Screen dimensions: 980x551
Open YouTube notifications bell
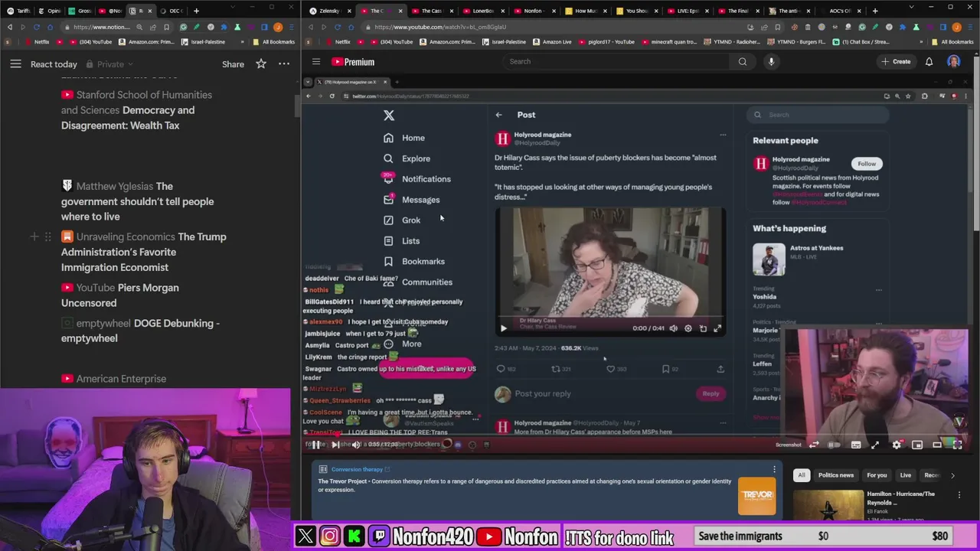tap(929, 62)
